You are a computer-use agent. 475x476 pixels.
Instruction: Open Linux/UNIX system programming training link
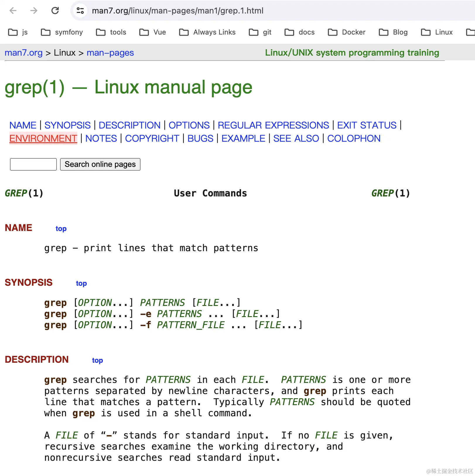point(352,53)
